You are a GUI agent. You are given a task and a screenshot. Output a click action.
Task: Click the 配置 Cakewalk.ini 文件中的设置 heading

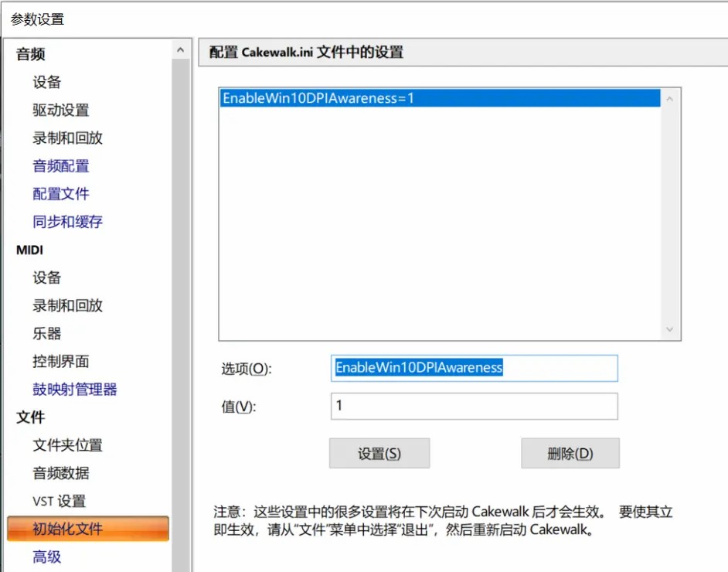click(x=307, y=52)
